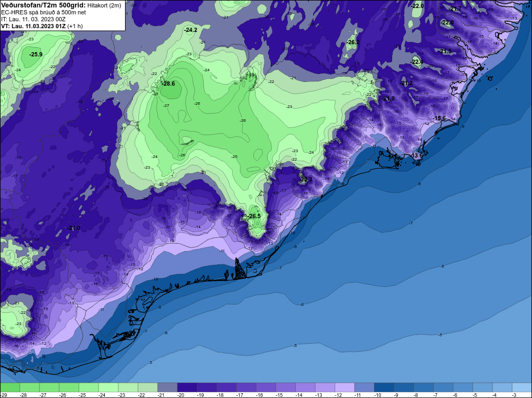Viewport: 532px width, 398px height.
Task: Click the '-15' label on the legend scale
Action: (279, 395)
